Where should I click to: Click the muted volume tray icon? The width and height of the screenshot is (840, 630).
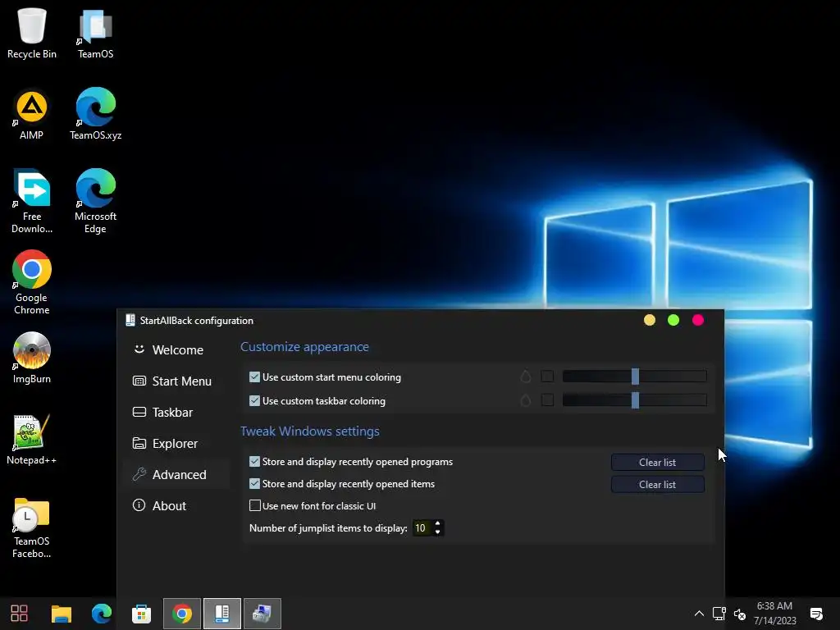coord(740,614)
